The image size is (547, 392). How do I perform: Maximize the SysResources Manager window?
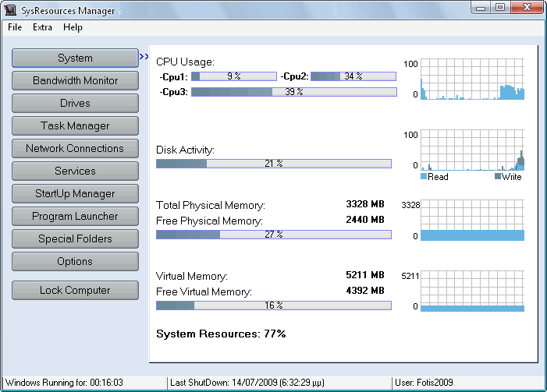(500, 8)
